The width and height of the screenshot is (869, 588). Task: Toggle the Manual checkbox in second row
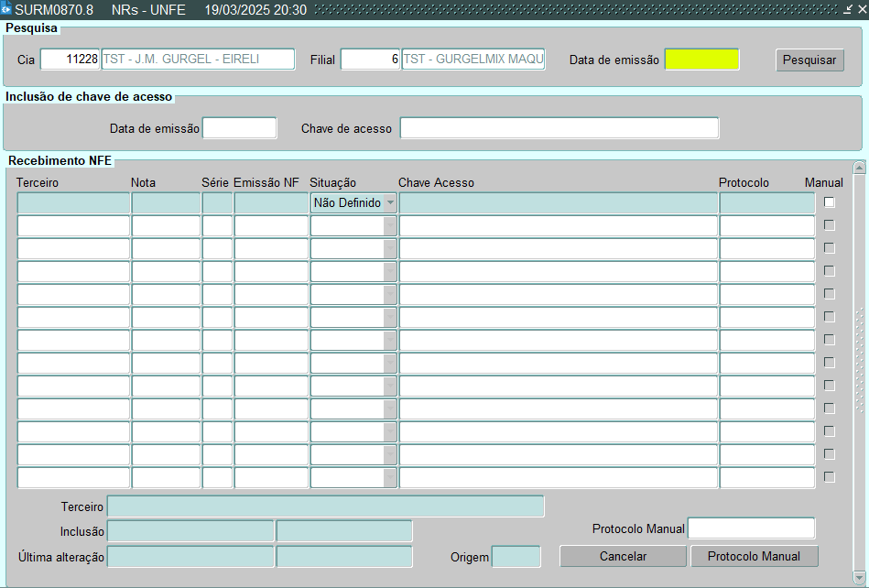pos(830,225)
